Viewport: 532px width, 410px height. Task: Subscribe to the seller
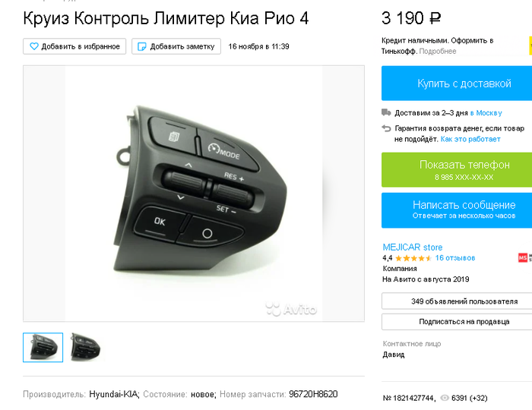(x=457, y=322)
